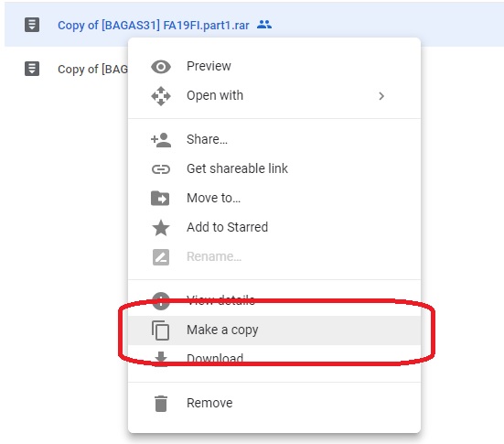Image resolution: width=504 pixels, height=444 pixels.
Task: Click the Move to folder icon
Action: [160, 198]
